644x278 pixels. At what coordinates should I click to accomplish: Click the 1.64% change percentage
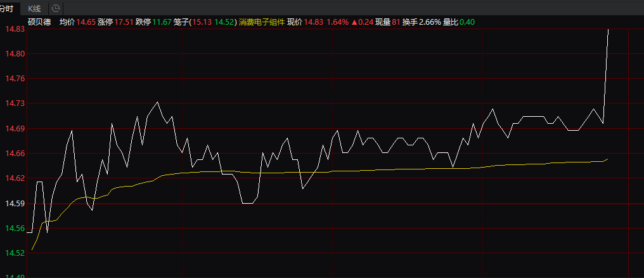[337, 22]
